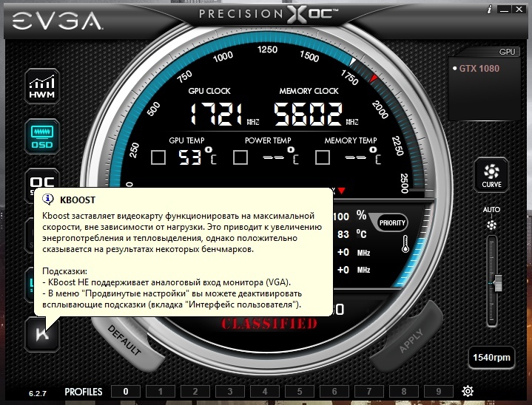Click the red triangle below the gauge
Image resolution: width=532 pixels, height=405 pixels.
[x=341, y=191]
